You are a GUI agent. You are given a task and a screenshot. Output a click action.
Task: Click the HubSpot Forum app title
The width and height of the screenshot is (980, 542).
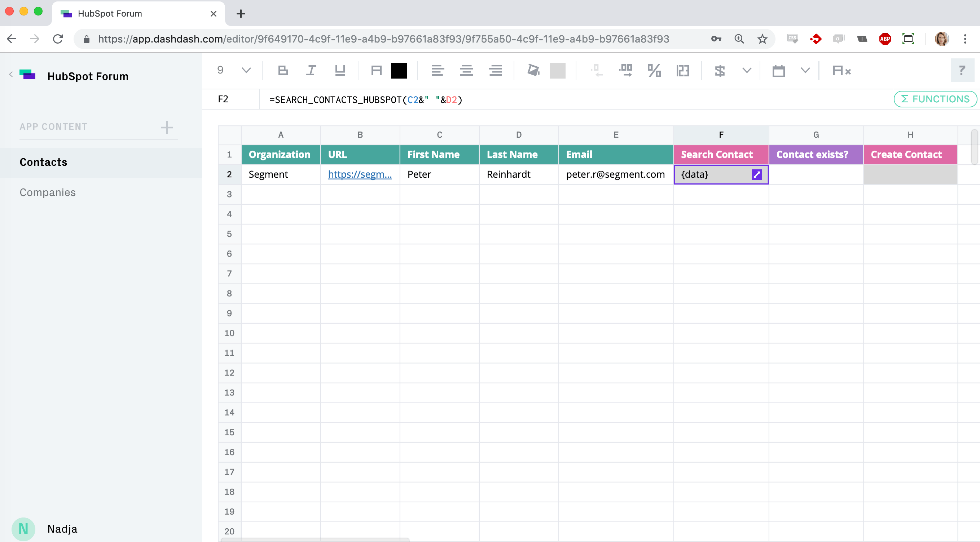click(x=88, y=76)
